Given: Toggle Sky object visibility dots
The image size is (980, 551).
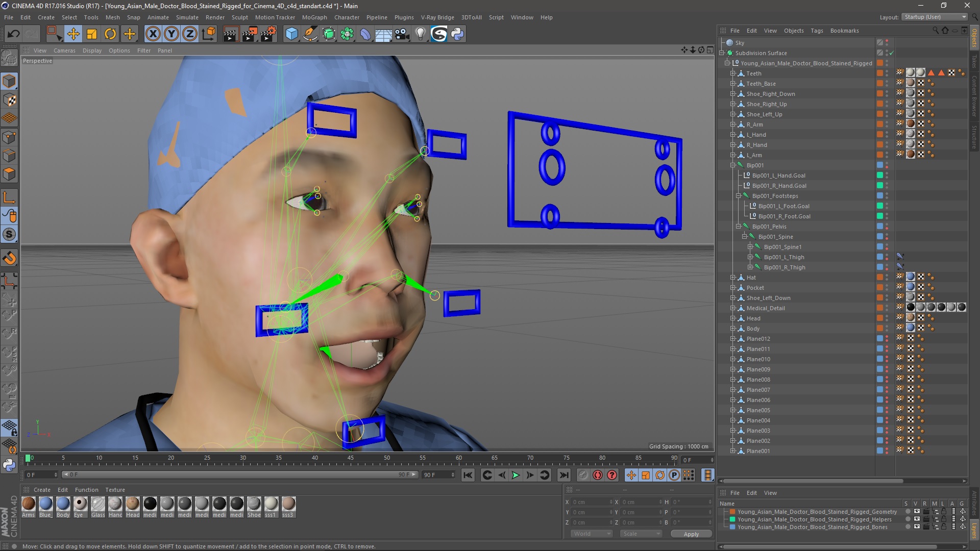Looking at the screenshot, I should click(x=887, y=43).
